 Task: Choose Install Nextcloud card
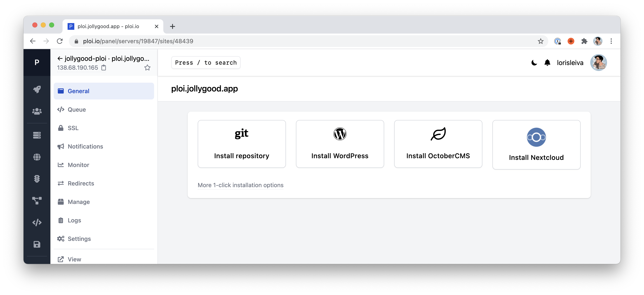[x=536, y=145]
